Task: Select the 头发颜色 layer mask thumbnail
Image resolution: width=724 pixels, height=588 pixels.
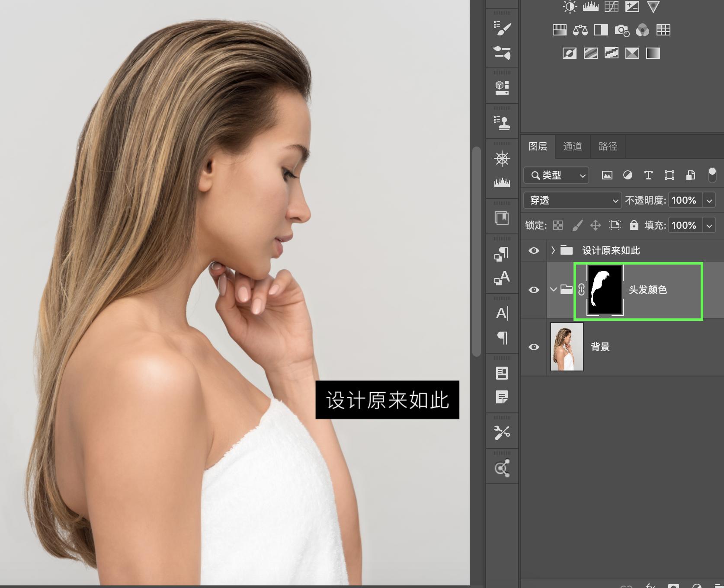Action: [605, 290]
